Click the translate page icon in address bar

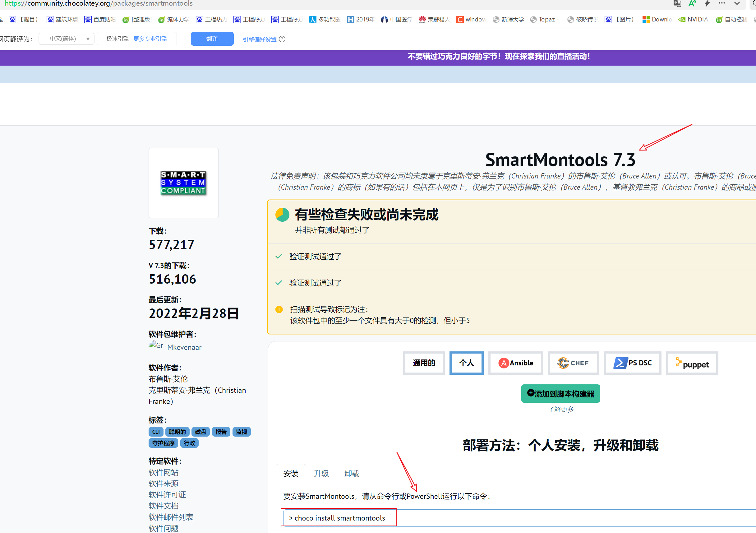pyautogui.click(x=677, y=3)
